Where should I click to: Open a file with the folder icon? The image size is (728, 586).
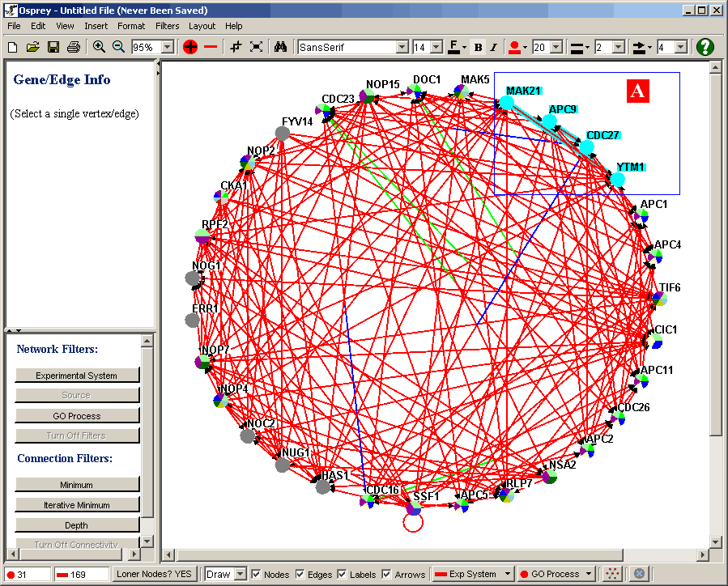[32, 47]
